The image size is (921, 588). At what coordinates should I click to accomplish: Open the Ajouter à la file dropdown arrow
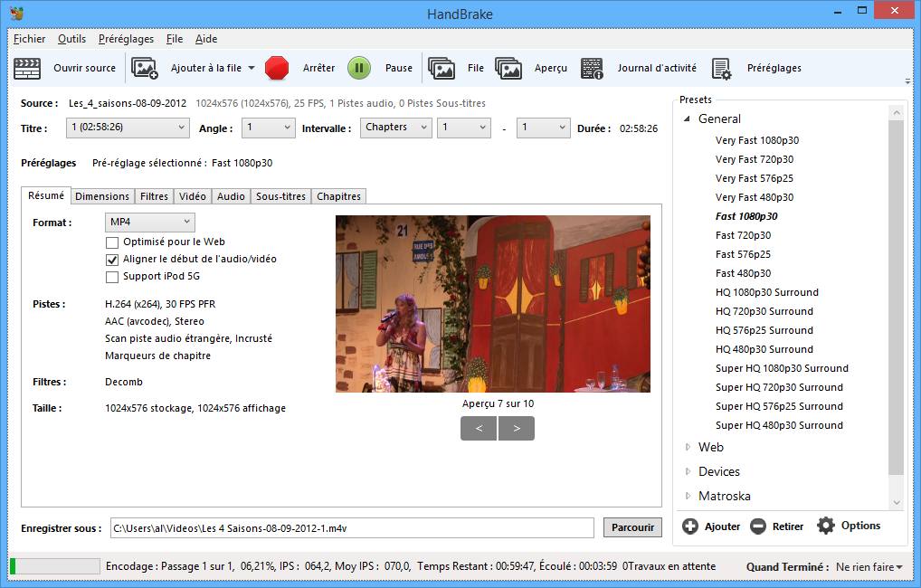[252, 68]
